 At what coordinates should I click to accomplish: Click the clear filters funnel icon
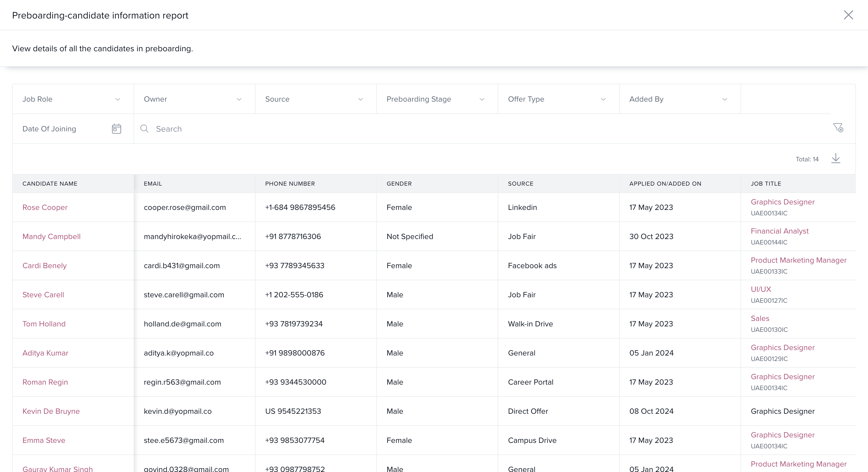(838, 128)
